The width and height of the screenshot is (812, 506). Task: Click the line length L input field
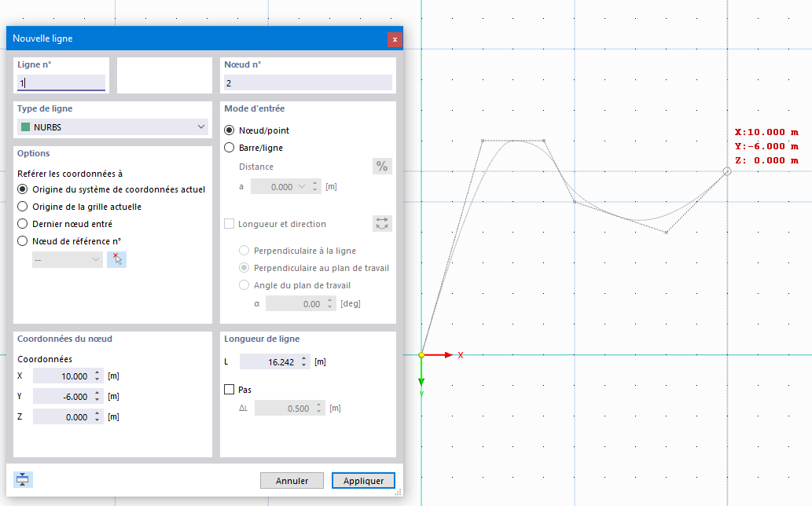tap(271, 361)
